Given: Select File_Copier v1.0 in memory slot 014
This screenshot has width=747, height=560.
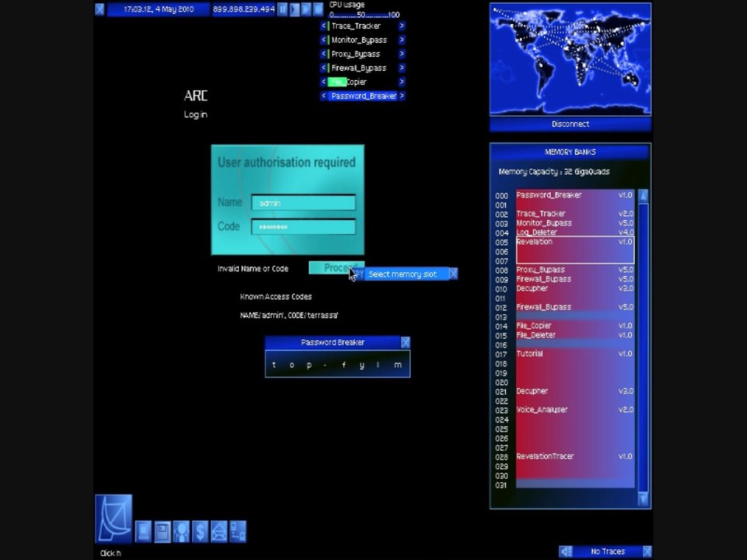Looking at the screenshot, I should tap(575, 326).
